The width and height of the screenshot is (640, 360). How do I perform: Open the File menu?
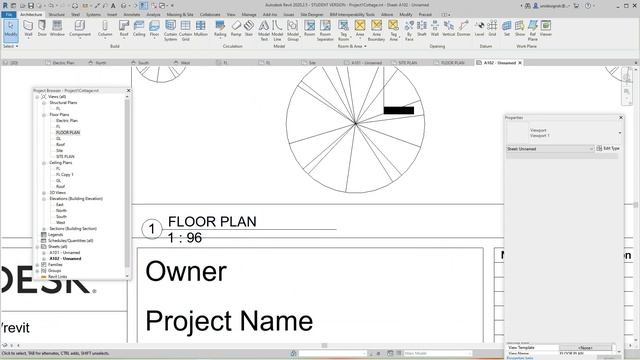9,14
